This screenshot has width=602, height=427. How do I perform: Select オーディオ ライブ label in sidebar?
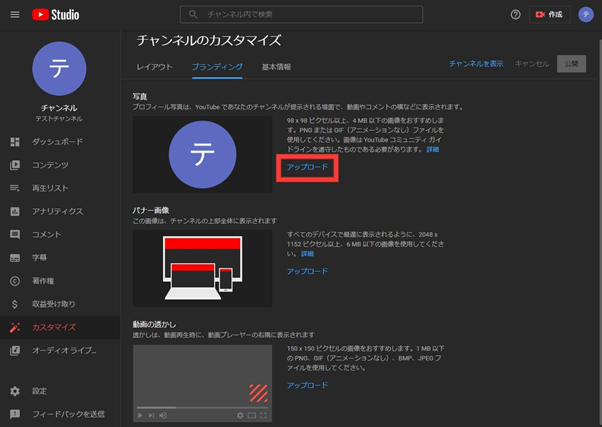(x=64, y=350)
